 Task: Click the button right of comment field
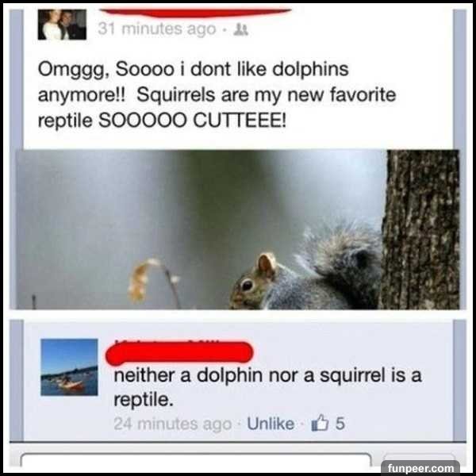coord(419,459)
